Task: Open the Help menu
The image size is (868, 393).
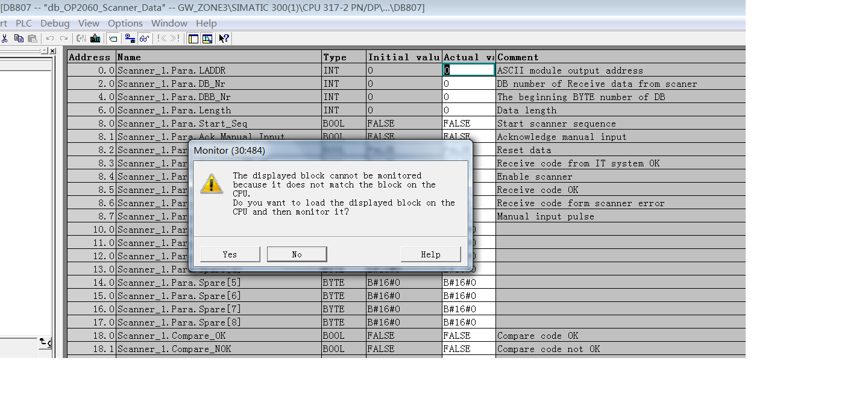Action: 206,24
